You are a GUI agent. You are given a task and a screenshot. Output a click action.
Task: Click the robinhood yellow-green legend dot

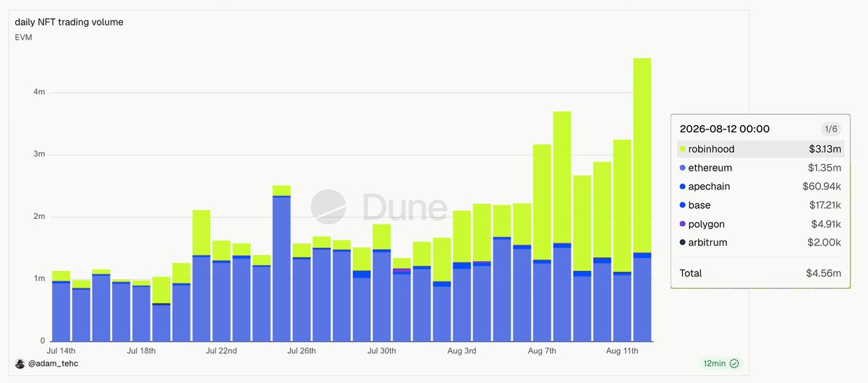683,150
